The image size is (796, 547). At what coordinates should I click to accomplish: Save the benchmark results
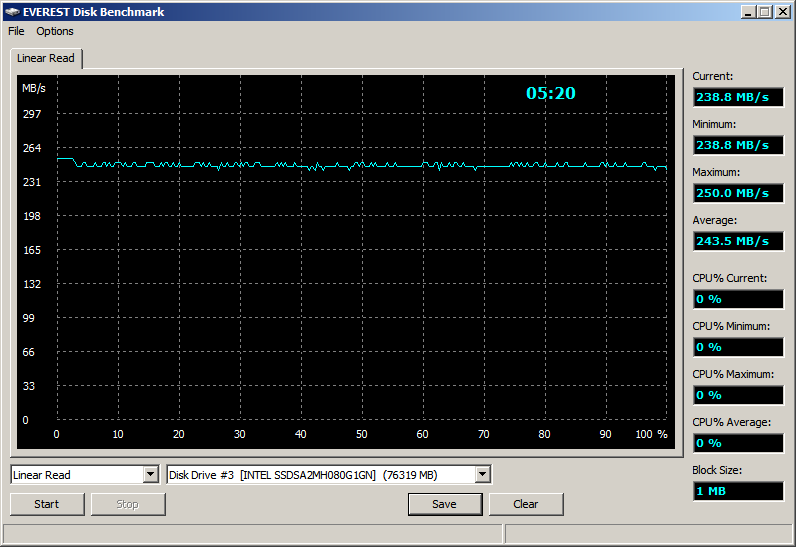pyautogui.click(x=444, y=504)
